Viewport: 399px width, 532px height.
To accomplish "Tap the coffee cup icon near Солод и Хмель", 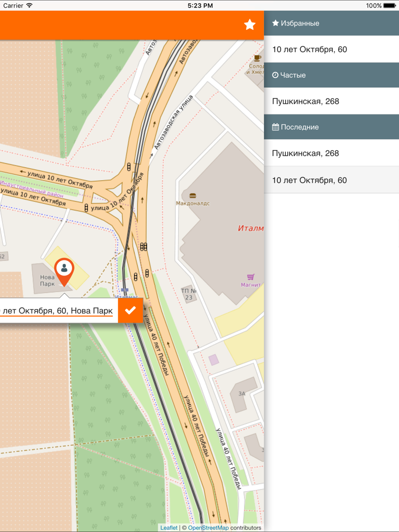I will pyautogui.click(x=258, y=58).
